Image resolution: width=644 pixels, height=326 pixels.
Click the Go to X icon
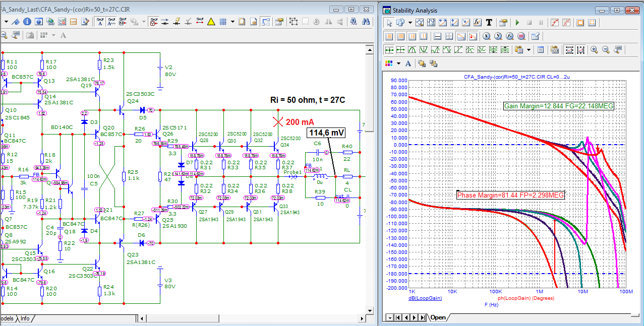pyautogui.click(x=487, y=36)
